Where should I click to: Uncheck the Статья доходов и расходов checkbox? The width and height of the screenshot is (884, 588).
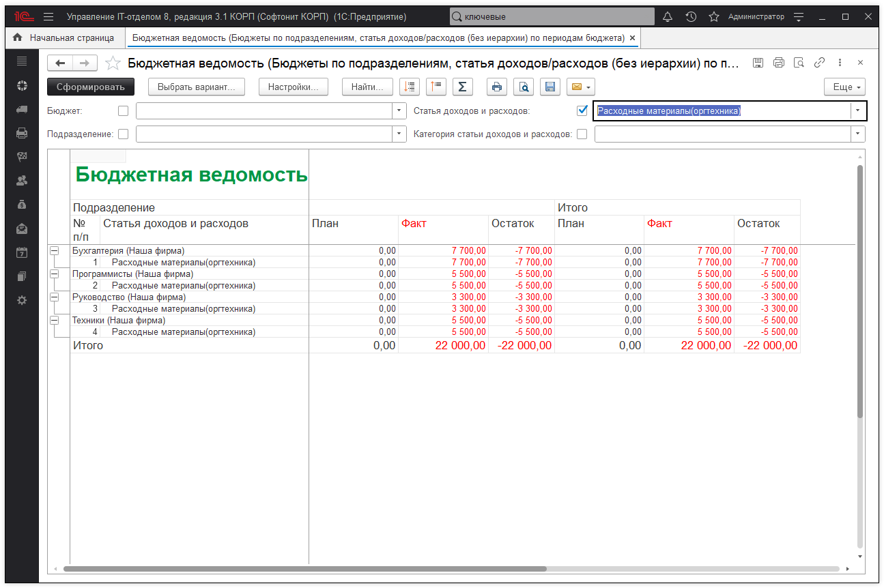coord(582,111)
